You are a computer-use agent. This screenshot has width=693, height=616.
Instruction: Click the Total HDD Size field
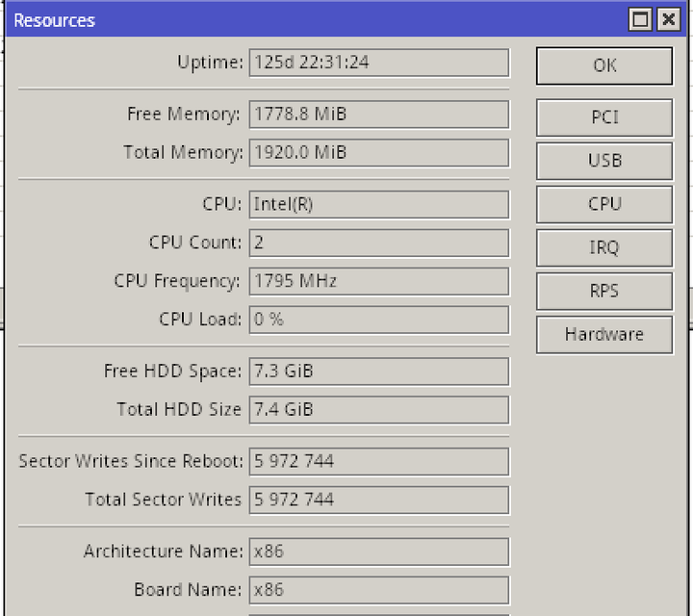click(x=379, y=410)
